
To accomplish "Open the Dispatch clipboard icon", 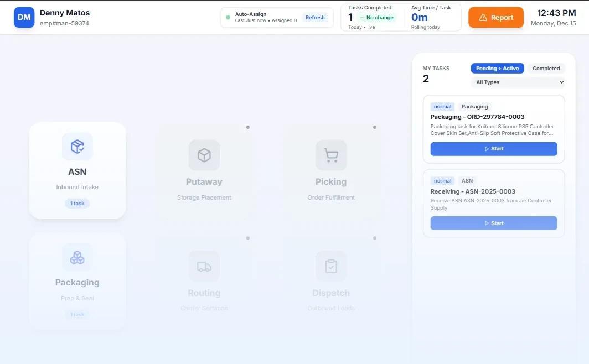I will tap(330, 266).
